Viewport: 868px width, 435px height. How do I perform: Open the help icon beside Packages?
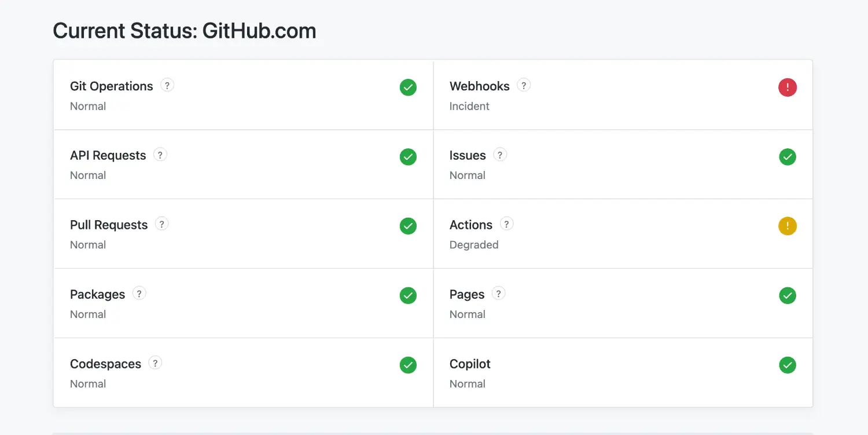coord(139,293)
